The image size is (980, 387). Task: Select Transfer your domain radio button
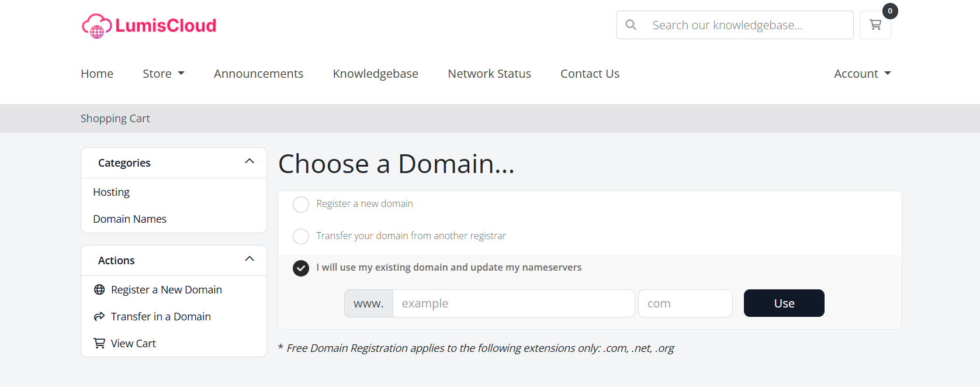(301, 236)
